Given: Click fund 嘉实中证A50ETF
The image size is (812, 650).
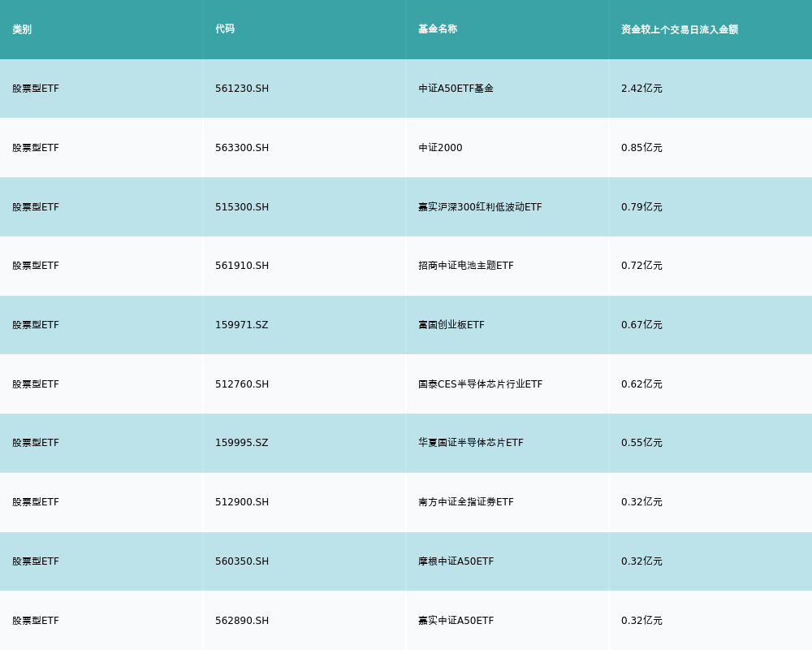Looking at the screenshot, I should (x=456, y=621).
